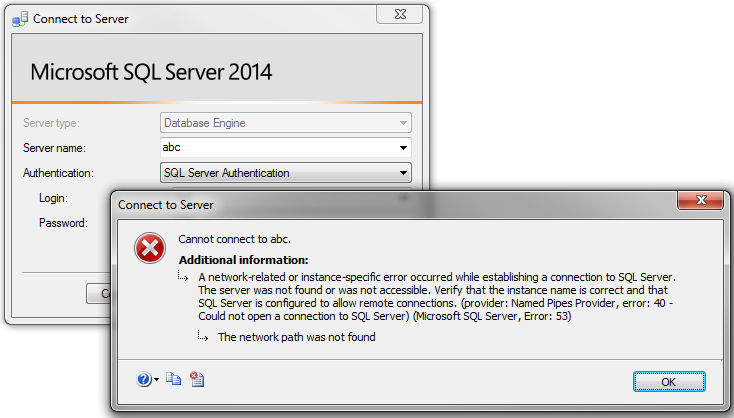Click the 'Login:' label
This screenshot has height=418, width=734.
(53, 198)
